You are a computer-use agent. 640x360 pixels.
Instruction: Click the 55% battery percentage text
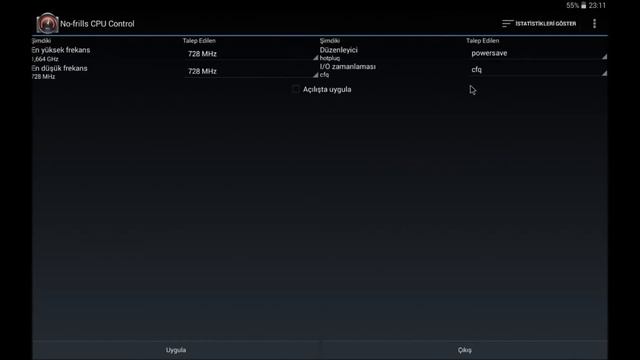572,5
